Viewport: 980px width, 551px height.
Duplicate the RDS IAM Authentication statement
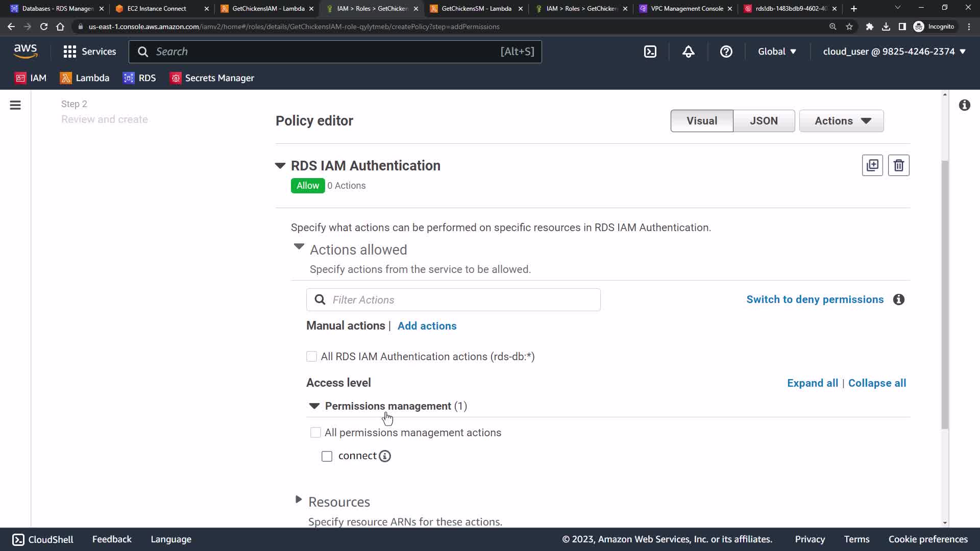pos(872,165)
